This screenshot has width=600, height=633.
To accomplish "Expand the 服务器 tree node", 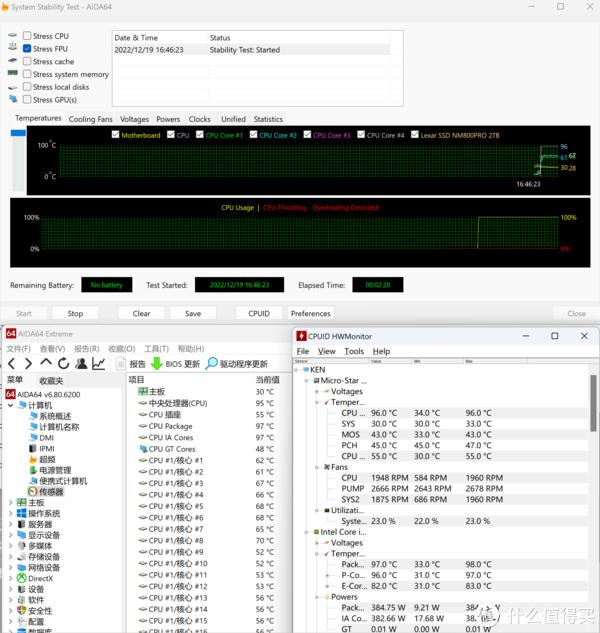I will 11,524.
